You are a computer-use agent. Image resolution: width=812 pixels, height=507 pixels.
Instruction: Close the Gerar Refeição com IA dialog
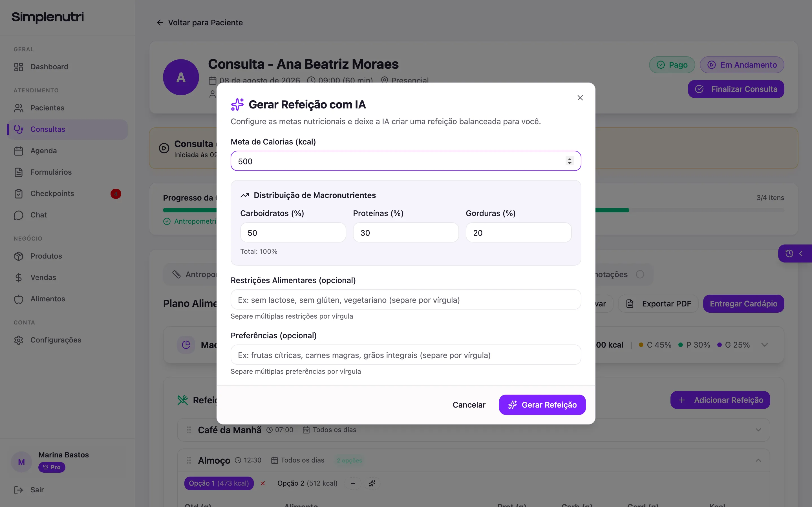[x=580, y=97]
